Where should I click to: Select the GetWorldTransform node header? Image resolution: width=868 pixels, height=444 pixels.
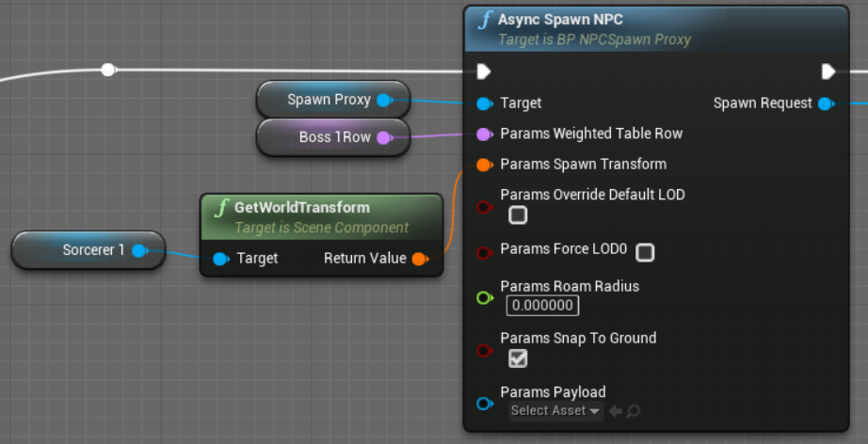click(301, 208)
